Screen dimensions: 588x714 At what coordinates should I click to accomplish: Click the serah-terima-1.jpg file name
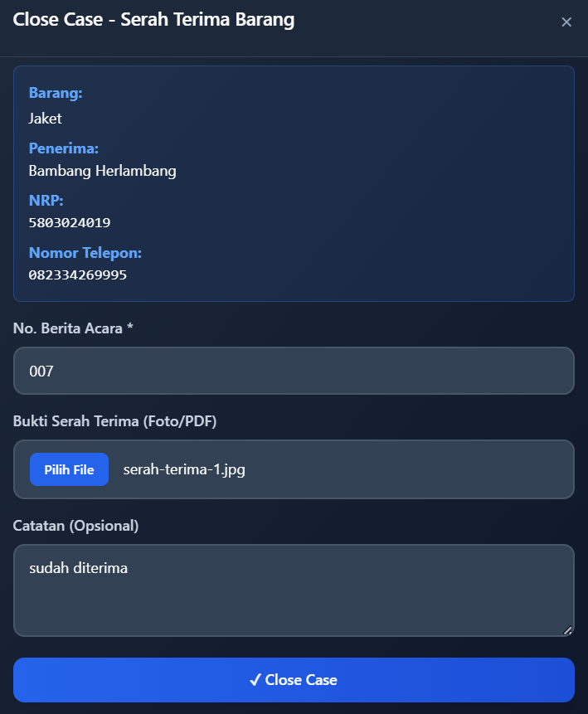click(184, 469)
